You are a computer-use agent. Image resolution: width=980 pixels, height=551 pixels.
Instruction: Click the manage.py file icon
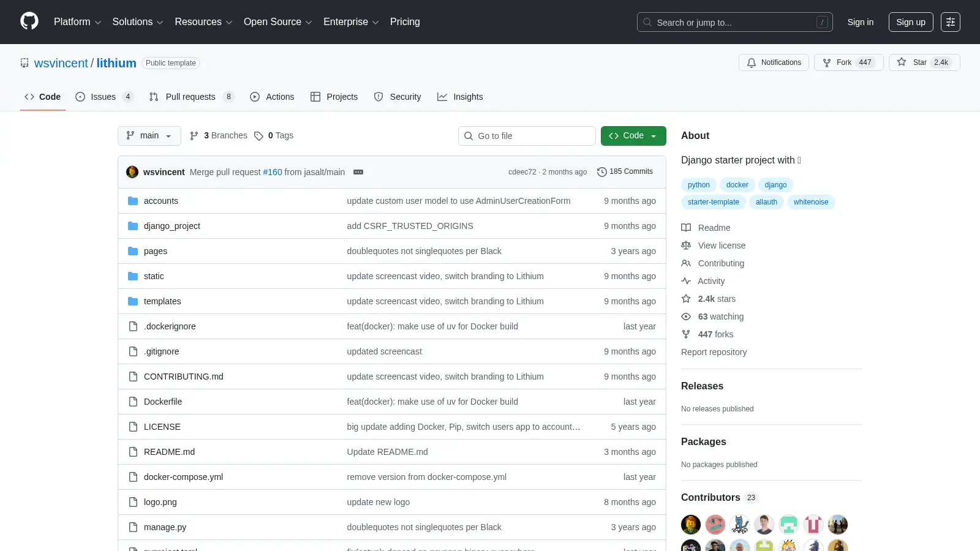click(x=133, y=527)
